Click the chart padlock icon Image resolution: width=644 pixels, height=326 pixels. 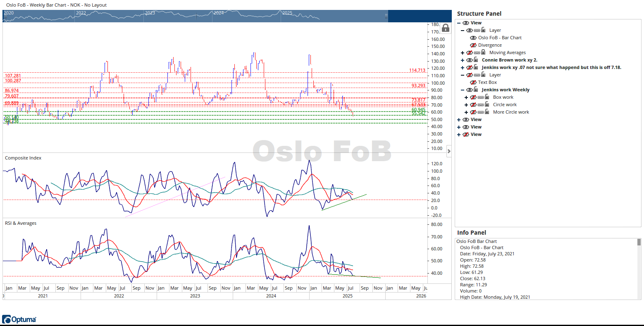coord(445,28)
